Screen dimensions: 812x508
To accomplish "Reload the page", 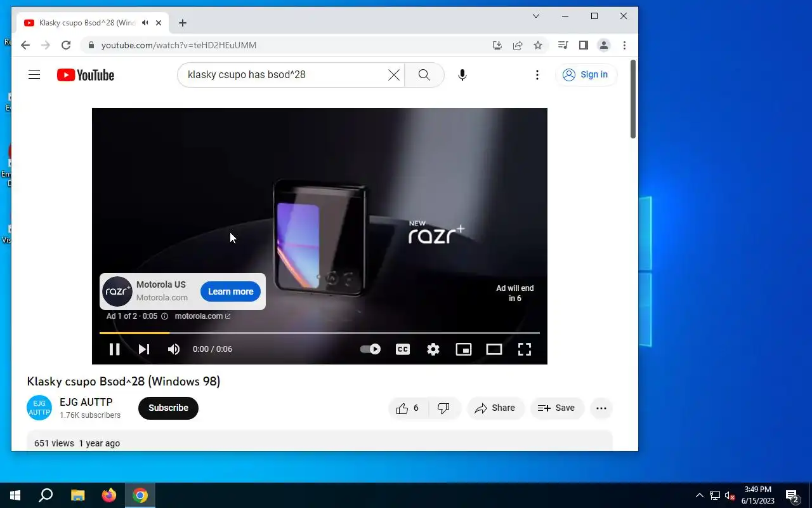I will click(66, 45).
